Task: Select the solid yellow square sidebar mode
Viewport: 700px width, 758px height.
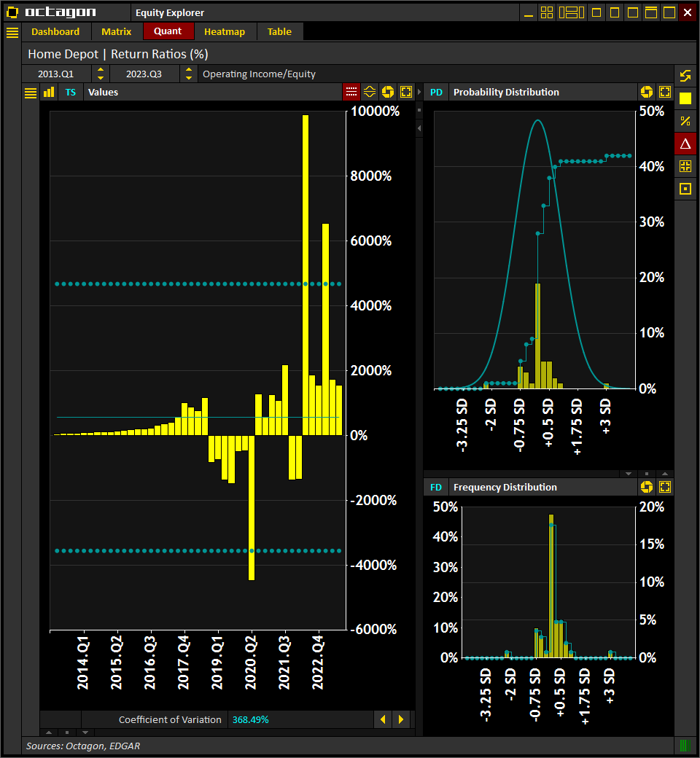Action: [685, 98]
